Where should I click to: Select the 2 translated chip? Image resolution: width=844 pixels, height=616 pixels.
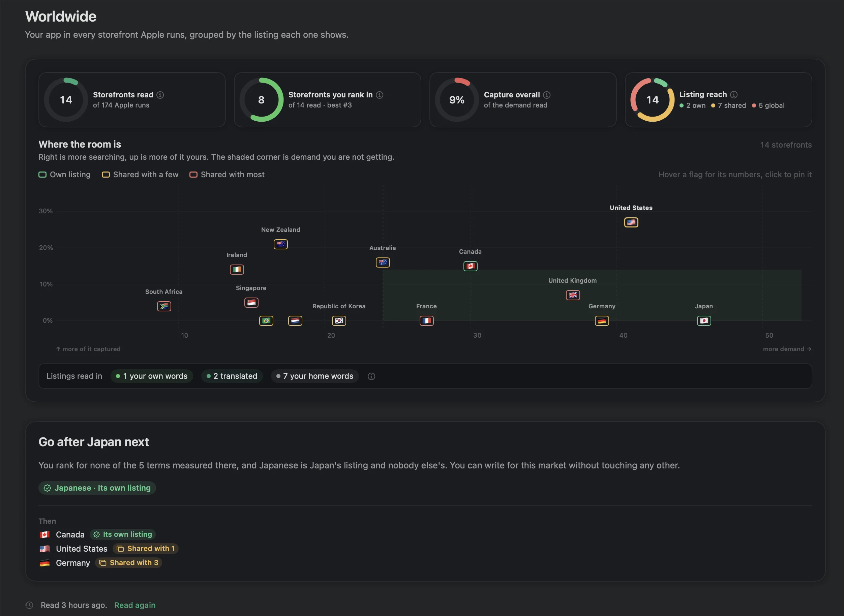pos(232,376)
